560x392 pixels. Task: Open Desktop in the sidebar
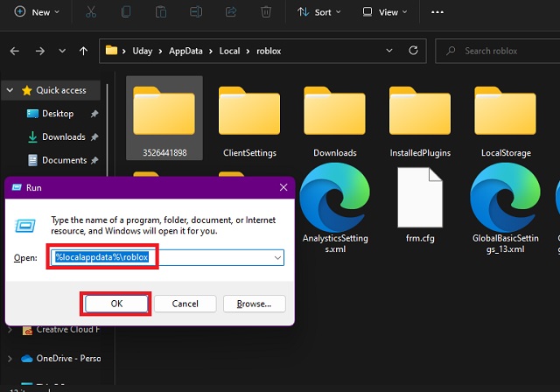58,114
